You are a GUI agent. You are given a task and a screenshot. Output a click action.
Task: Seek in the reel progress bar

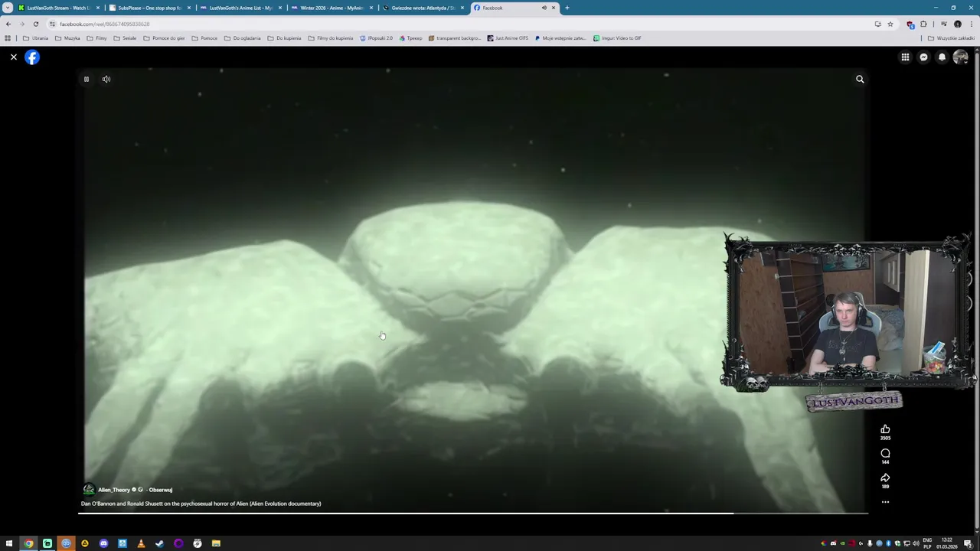473,513
